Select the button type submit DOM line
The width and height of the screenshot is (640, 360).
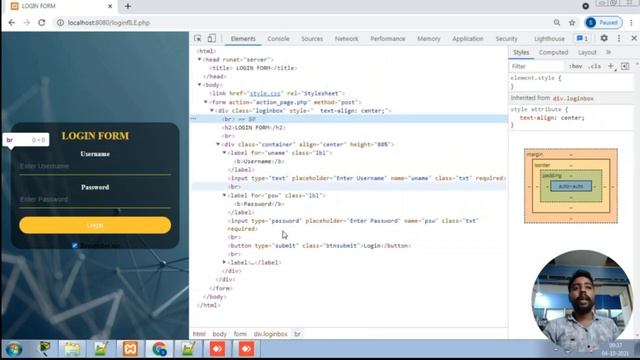[319, 246]
